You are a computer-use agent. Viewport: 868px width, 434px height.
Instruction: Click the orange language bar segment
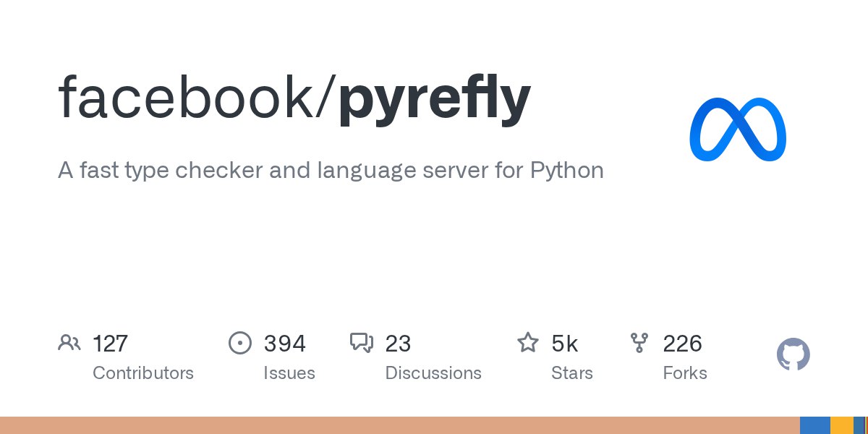pyautogui.click(x=398, y=425)
